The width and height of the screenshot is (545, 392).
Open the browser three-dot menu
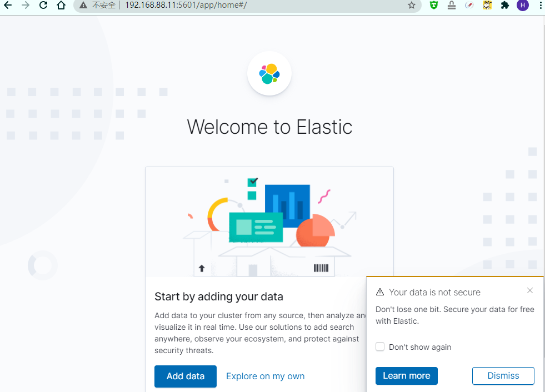tap(540, 5)
